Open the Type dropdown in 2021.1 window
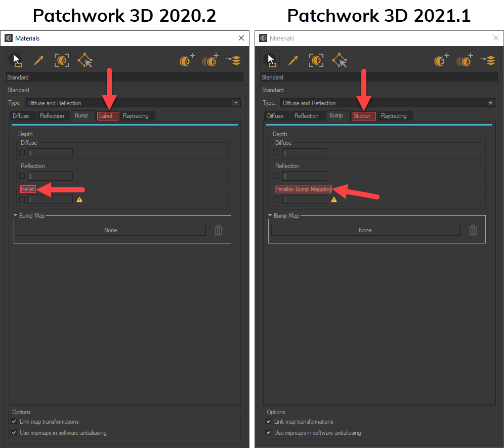Viewport: 504px width, 448px height. pos(388,103)
